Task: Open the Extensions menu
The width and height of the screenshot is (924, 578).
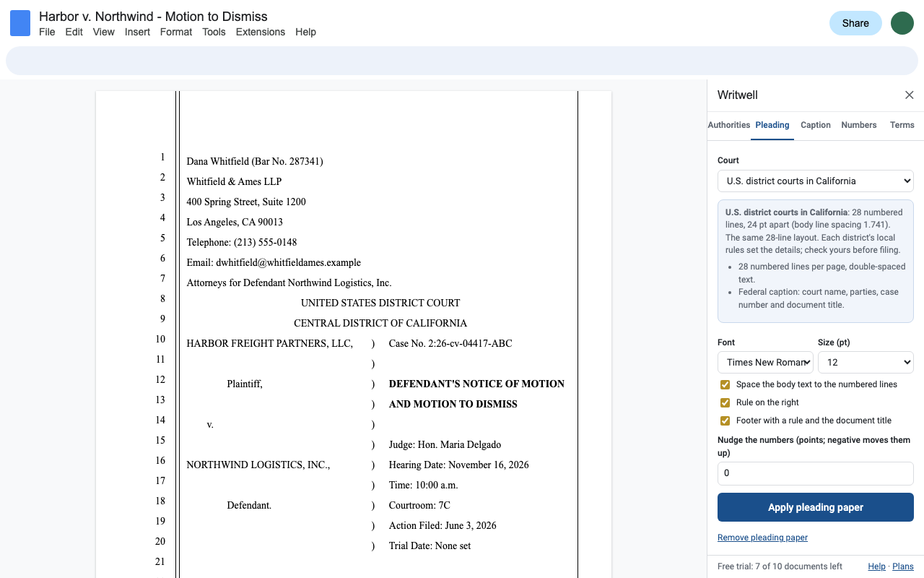Action: [261, 32]
